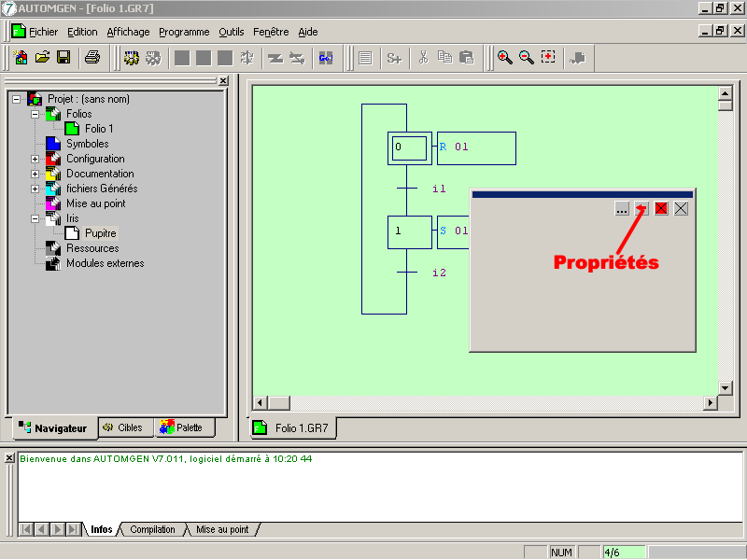Click the ellipsis button in the pupitre window

pos(622,209)
